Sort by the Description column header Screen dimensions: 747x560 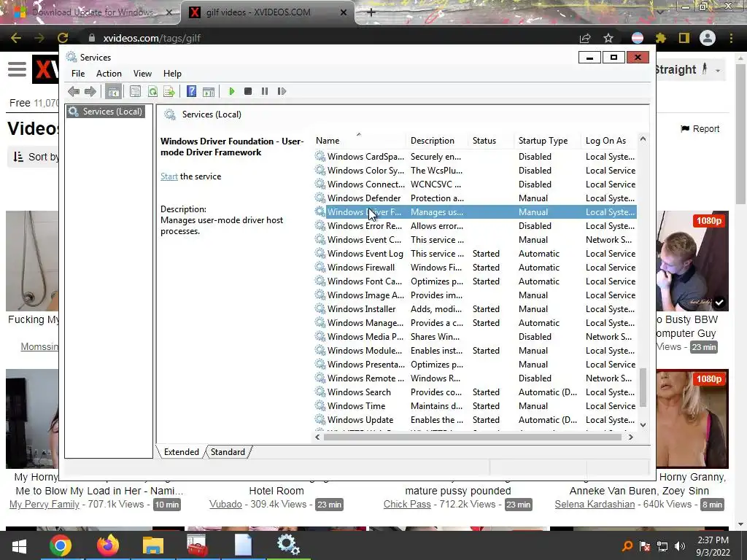coord(437,141)
